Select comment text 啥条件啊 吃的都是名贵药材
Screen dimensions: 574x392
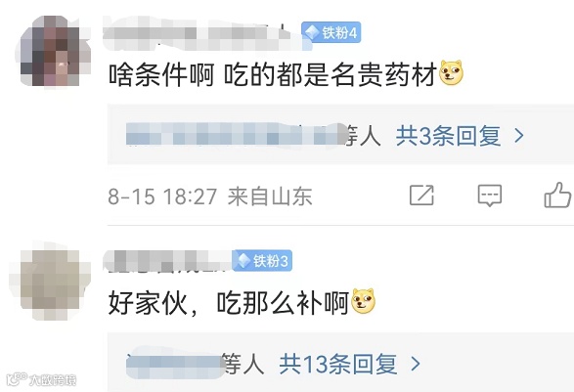pos(273,74)
